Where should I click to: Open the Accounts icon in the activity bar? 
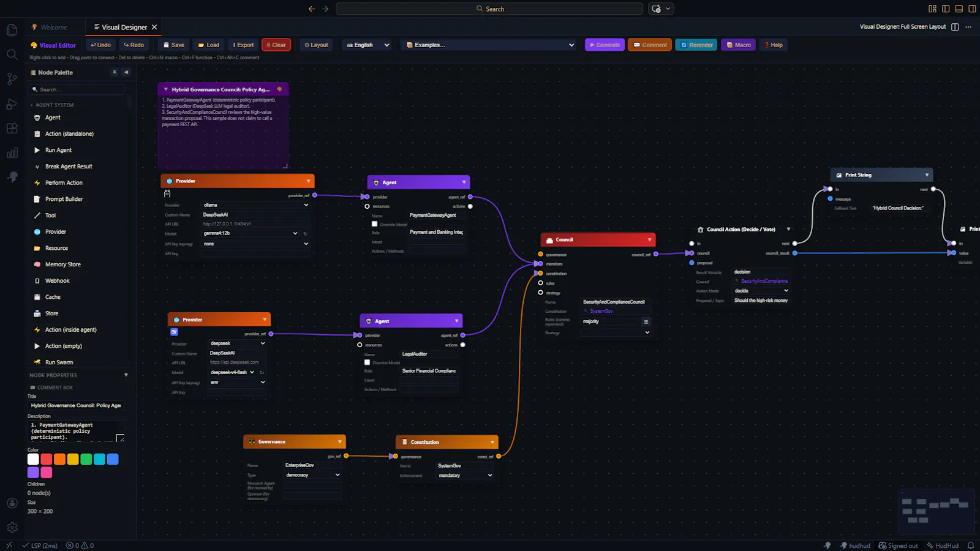12,503
